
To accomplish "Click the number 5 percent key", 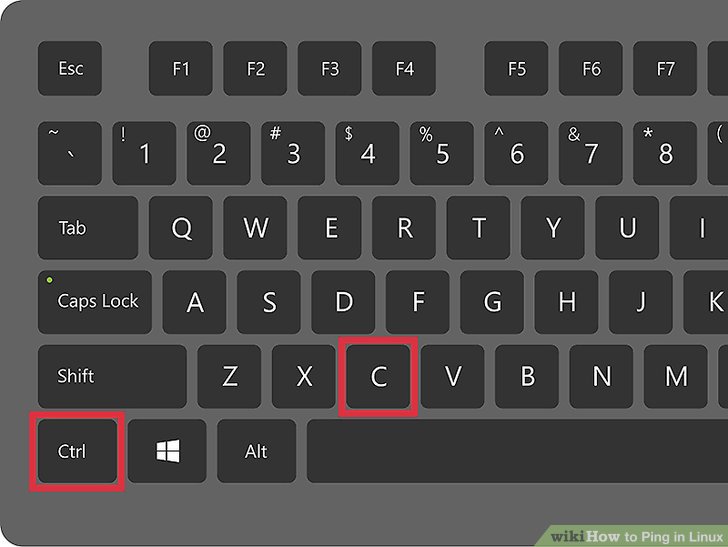I will click(442, 153).
